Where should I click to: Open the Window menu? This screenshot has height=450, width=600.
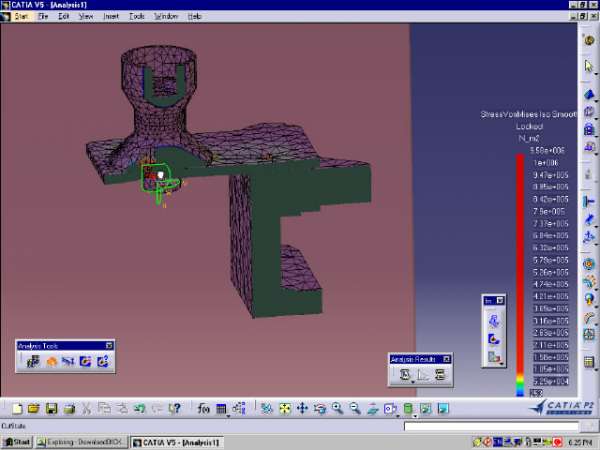point(166,16)
